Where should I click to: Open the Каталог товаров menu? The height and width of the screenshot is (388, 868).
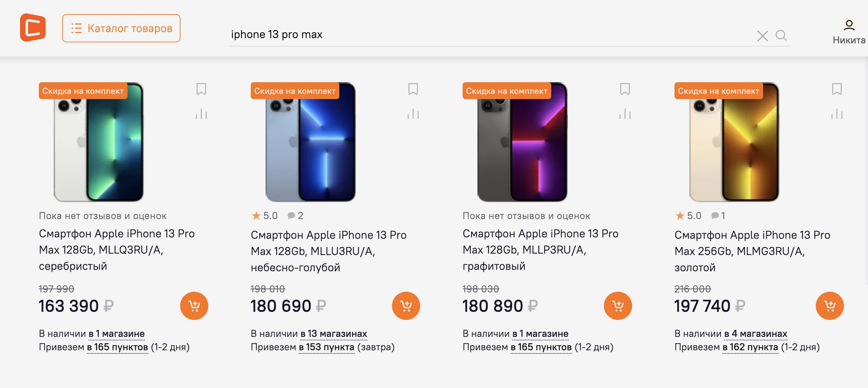click(x=121, y=28)
